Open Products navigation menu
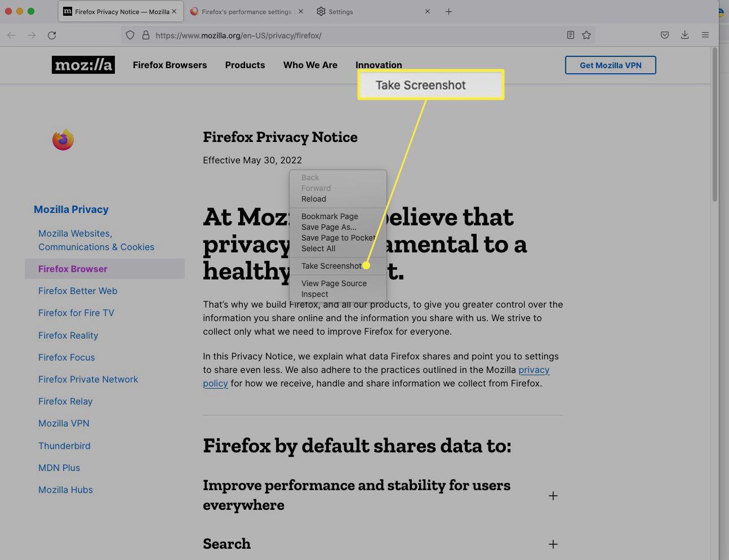This screenshot has width=729, height=560. point(245,65)
